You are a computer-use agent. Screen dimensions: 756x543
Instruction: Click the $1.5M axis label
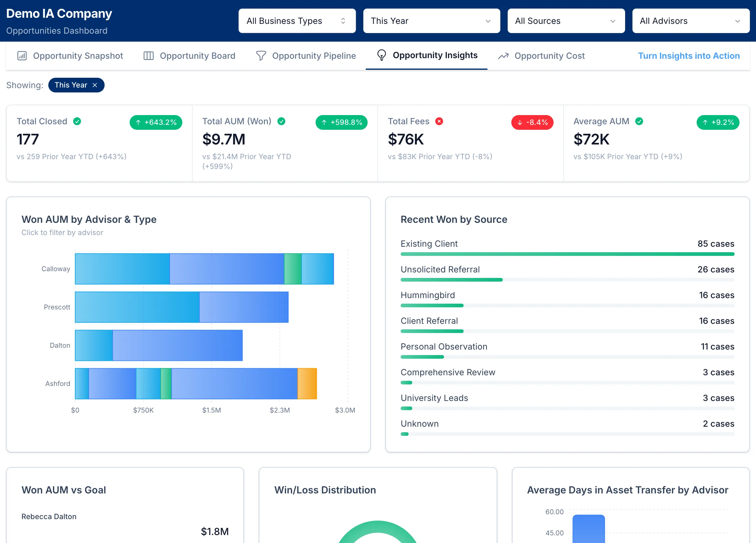tap(212, 410)
